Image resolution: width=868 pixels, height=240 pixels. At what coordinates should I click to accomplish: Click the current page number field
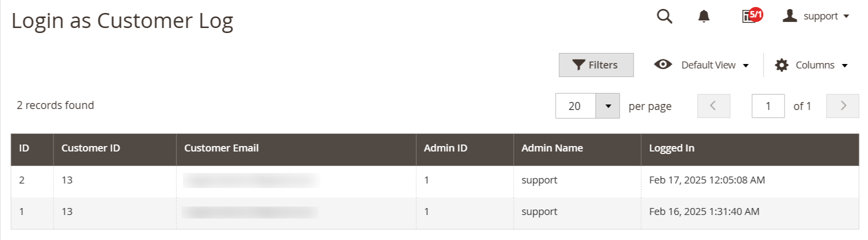pyautogui.click(x=768, y=106)
